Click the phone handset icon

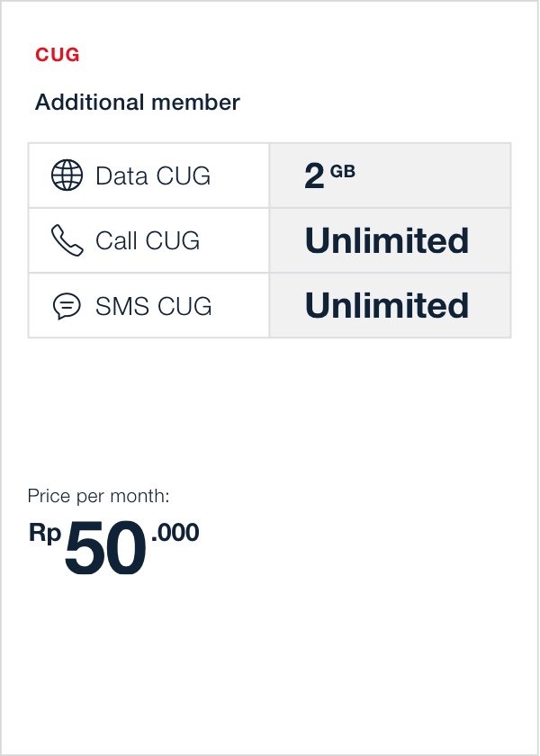tap(67, 241)
